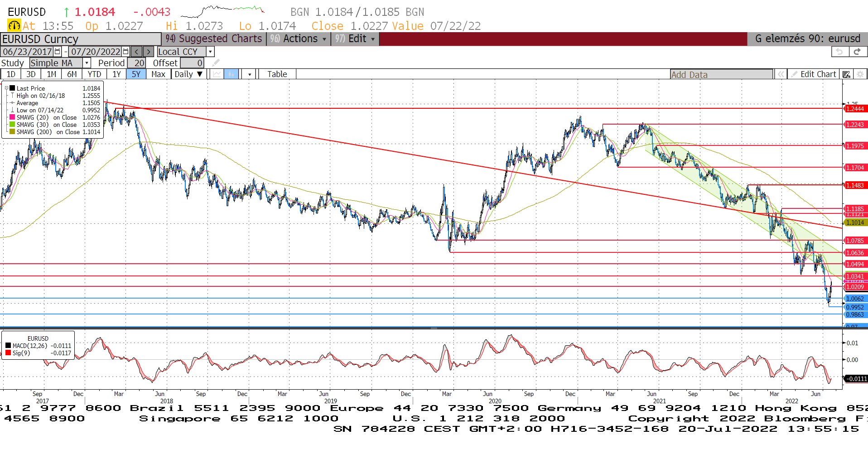
Task: Expand the Actions menu
Action: [x=299, y=39]
